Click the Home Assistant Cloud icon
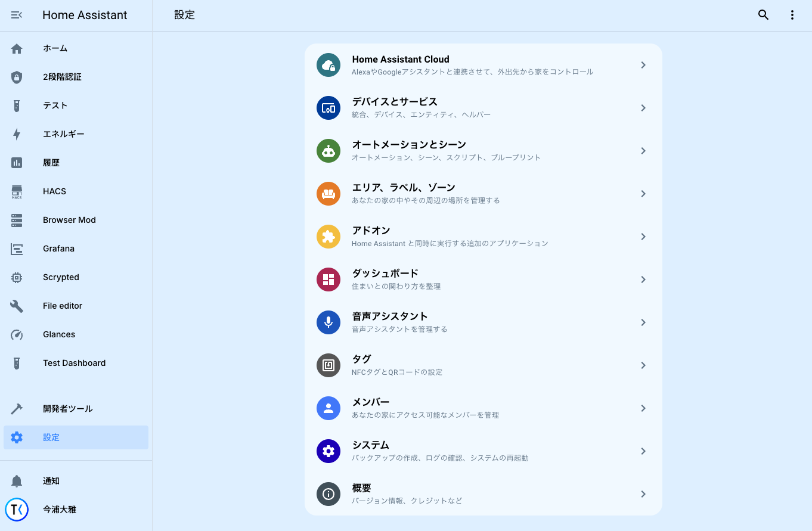Image resolution: width=812 pixels, height=531 pixels. click(x=328, y=65)
